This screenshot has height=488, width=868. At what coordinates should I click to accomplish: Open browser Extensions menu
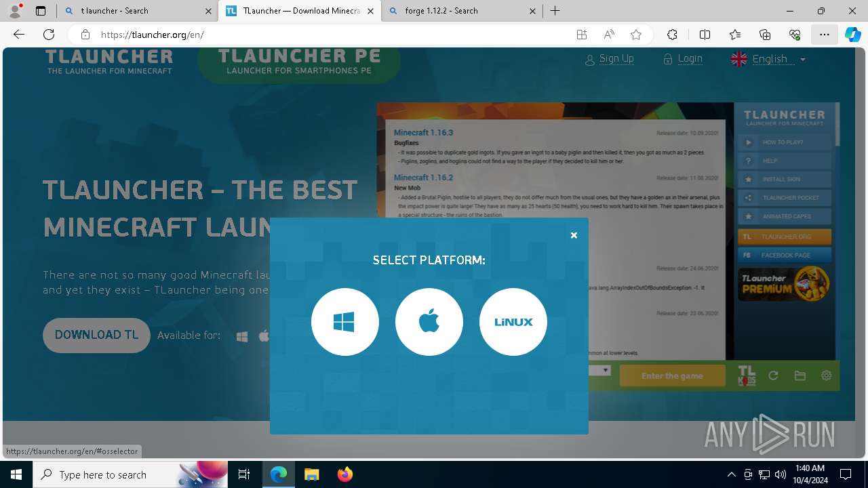pyautogui.click(x=672, y=35)
